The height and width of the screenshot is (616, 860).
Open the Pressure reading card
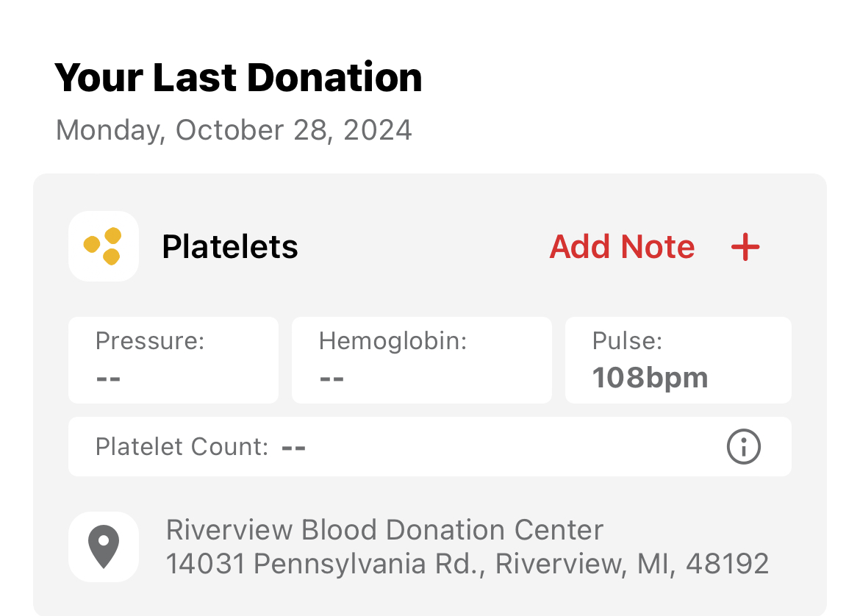click(173, 360)
